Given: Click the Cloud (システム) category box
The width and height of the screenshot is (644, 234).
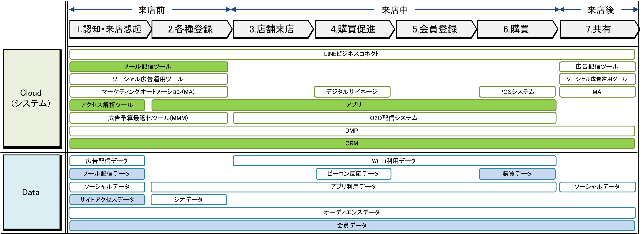Looking at the screenshot, I should [x=31, y=98].
